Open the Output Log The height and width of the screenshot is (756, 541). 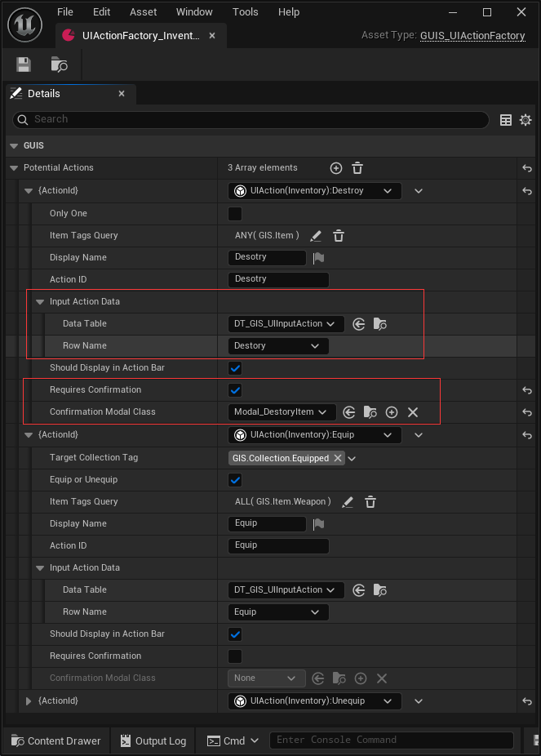pos(153,741)
